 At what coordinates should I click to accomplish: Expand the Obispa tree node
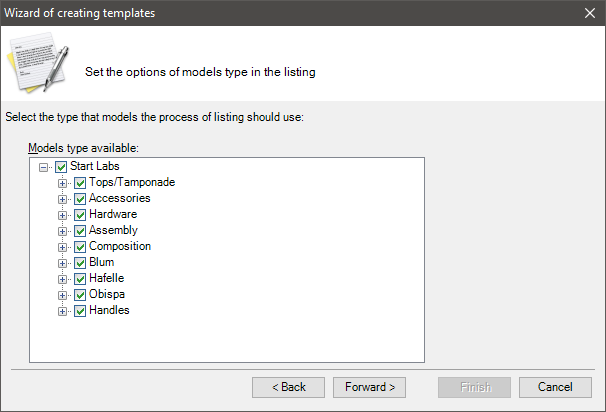pyautogui.click(x=62, y=295)
